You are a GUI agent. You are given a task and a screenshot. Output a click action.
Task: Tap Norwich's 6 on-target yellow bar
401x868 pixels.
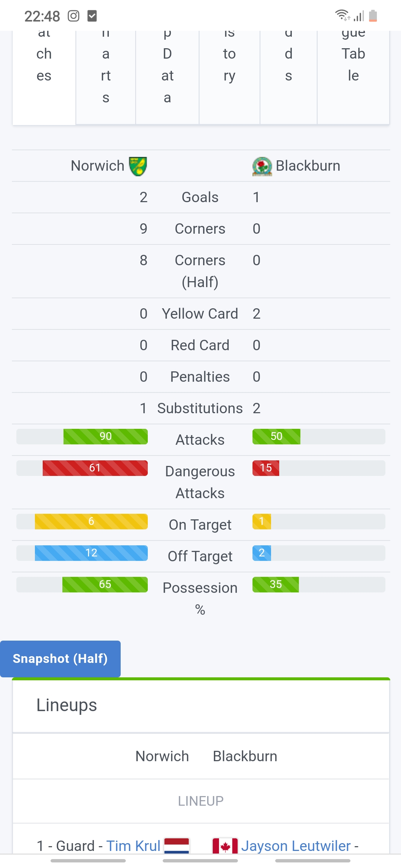pyautogui.click(x=91, y=522)
